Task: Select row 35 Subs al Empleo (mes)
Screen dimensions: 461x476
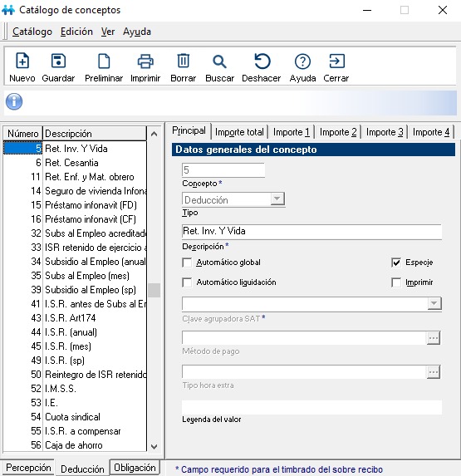Action: click(x=75, y=276)
